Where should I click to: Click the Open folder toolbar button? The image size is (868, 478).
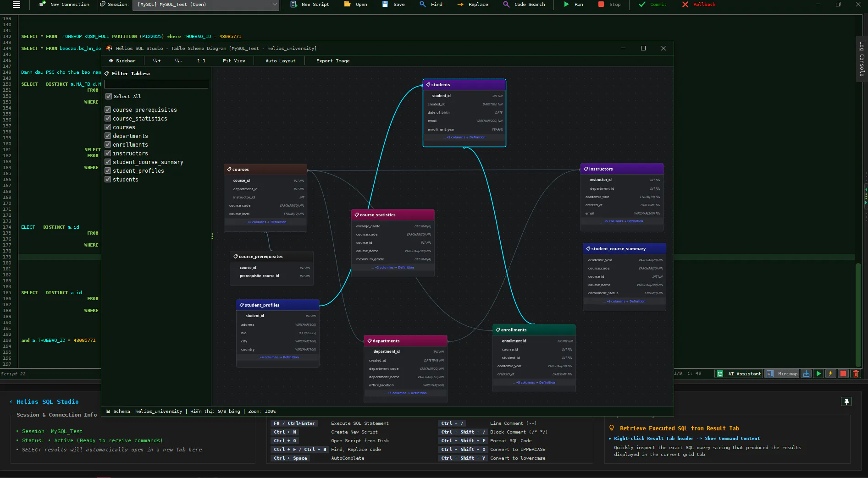355,5
